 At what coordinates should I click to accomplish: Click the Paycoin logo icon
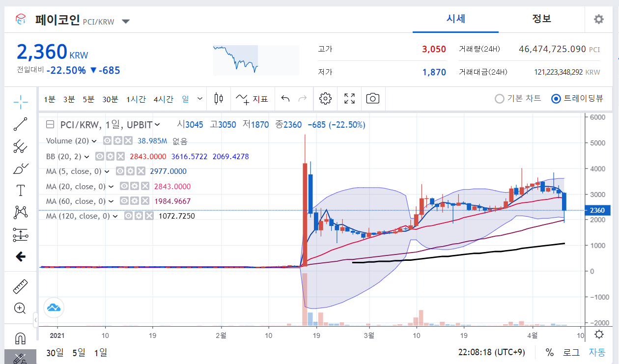pos(21,19)
